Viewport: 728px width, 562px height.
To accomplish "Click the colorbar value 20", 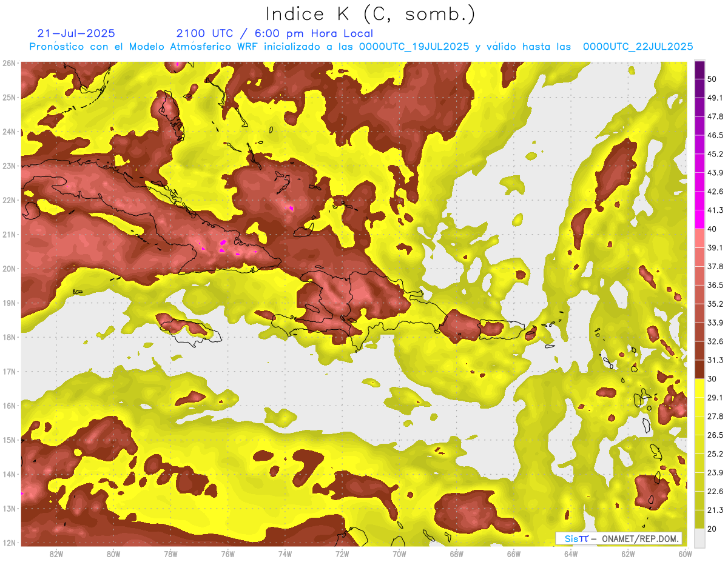I will point(712,529).
